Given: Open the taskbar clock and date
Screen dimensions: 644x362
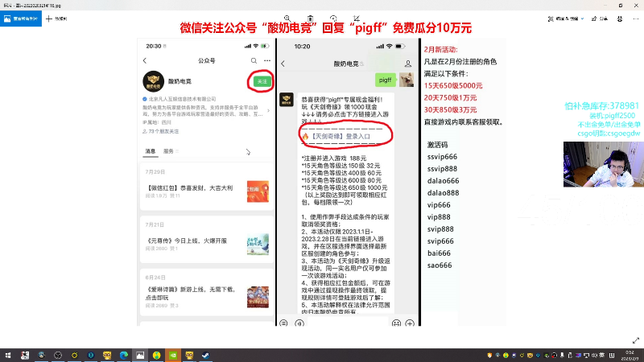Looking at the screenshot, I should (x=630, y=356).
